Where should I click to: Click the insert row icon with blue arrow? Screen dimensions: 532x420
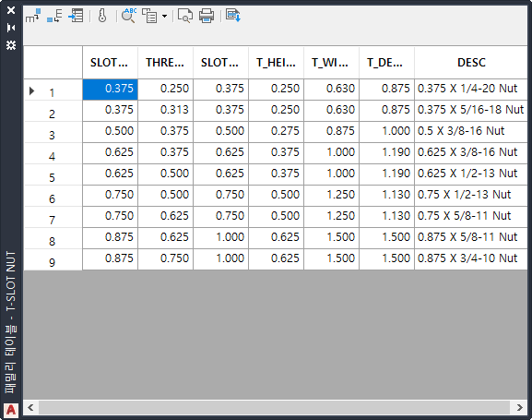(76, 16)
